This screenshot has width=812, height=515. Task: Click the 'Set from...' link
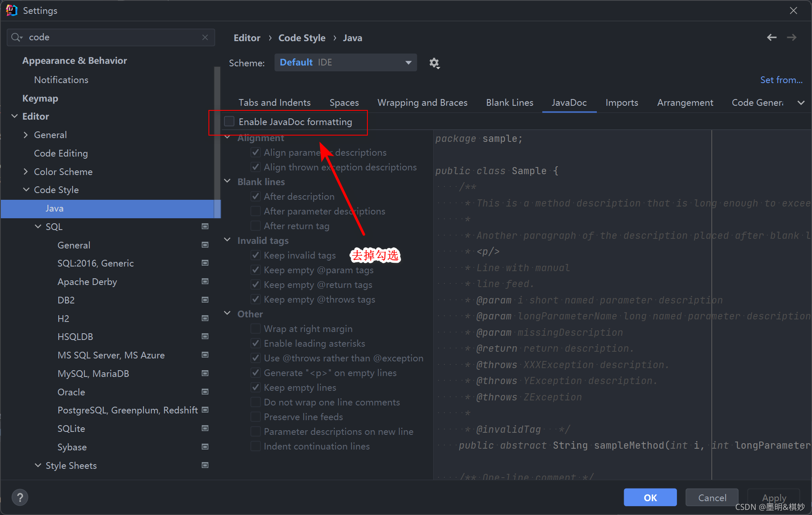[779, 79]
